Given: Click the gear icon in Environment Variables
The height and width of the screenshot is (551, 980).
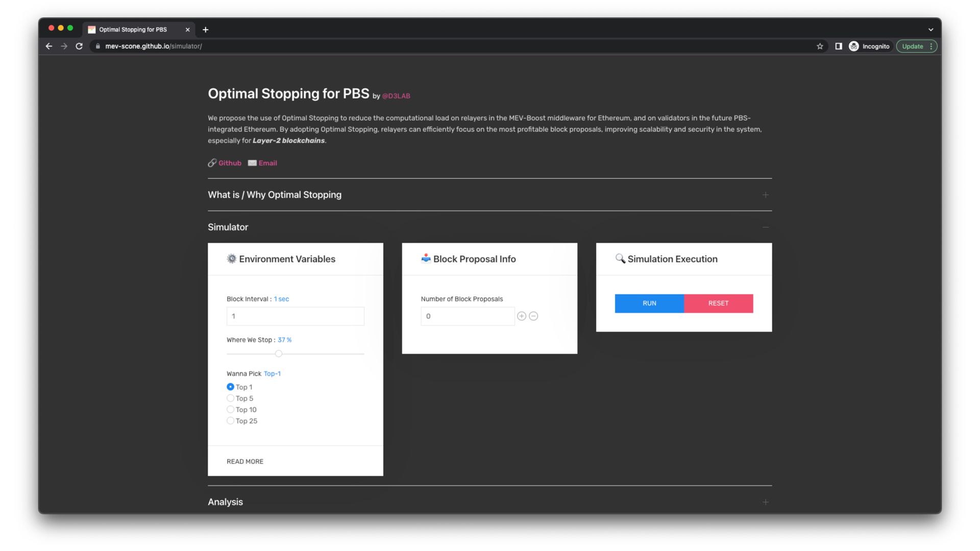Looking at the screenshot, I should coord(232,258).
